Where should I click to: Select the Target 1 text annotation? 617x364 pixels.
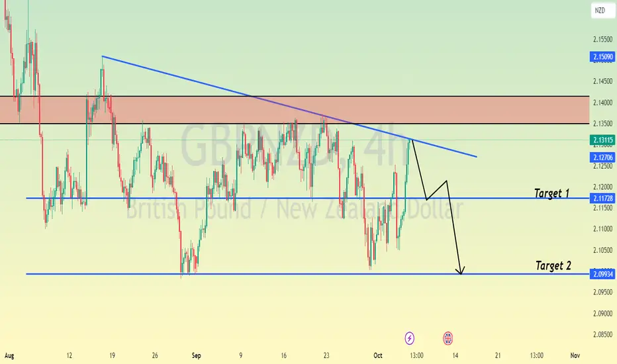pyautogui.click(x=551, y=193)
